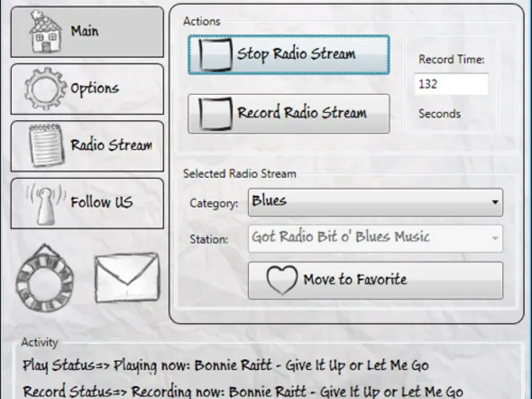Viewport: 532px width, 399px height.
Task: Click the "Station:" label
Action: (x=209, y=239)
